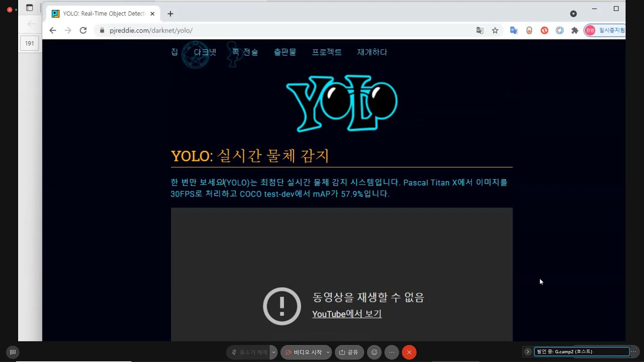Click the faded back arrow in left window
Screen dimensions: 644x362
[31, 24]
